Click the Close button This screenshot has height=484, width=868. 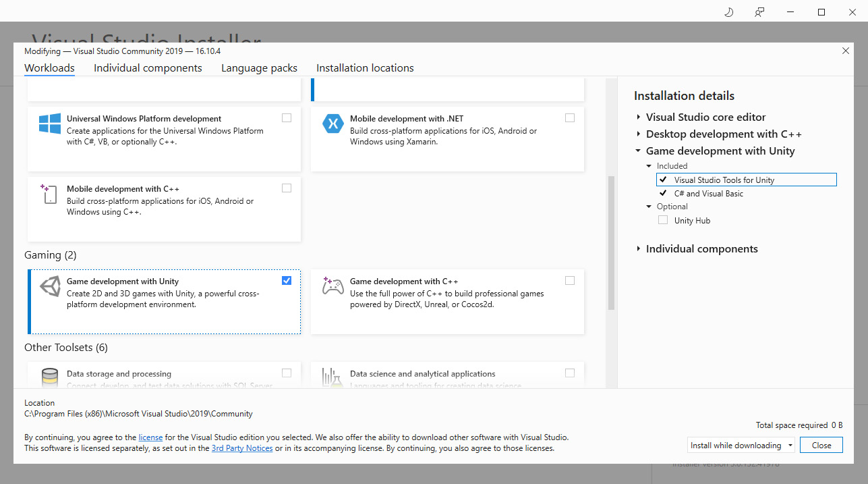821,446
